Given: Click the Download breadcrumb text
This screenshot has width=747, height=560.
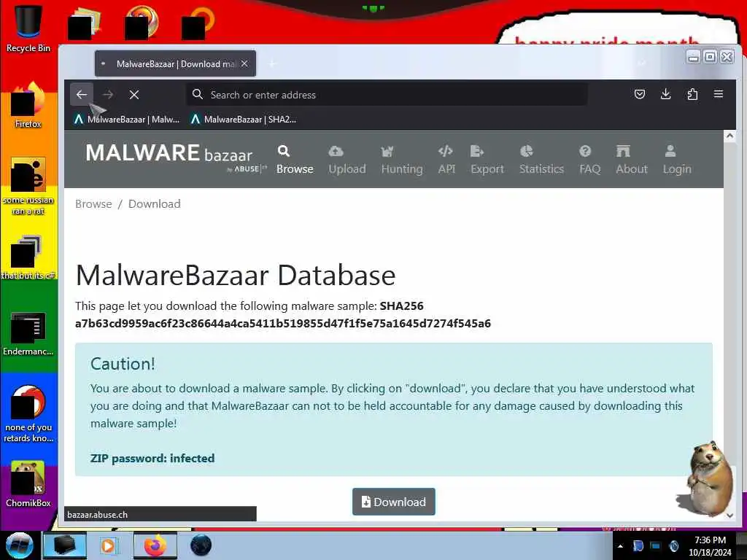Looking at the screenshot, I should click(155, 204).
